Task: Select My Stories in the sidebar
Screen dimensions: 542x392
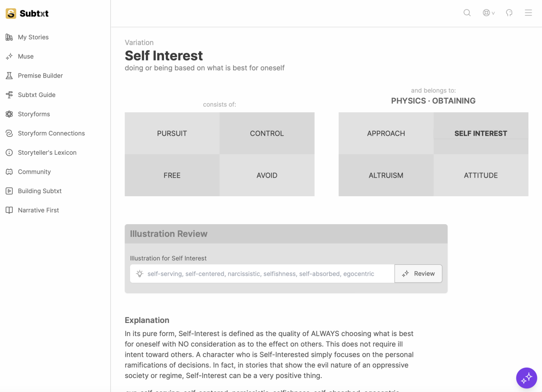Action: click(x=33, y=37)
